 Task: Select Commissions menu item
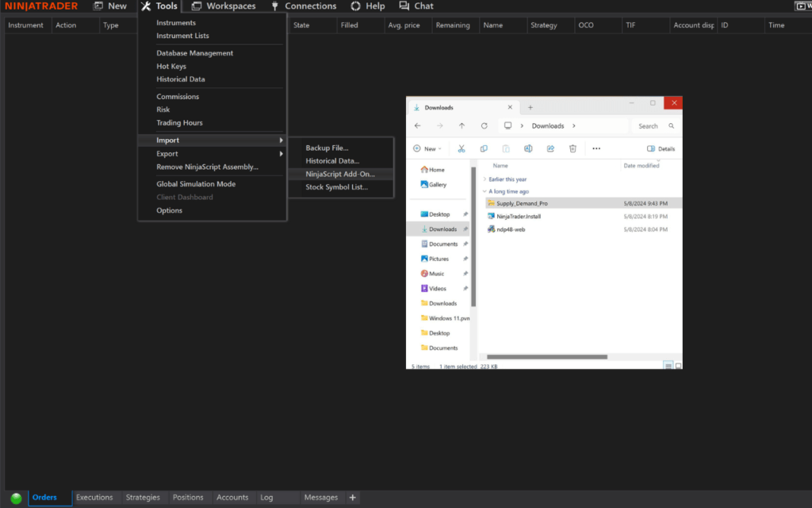click(178, 96)
